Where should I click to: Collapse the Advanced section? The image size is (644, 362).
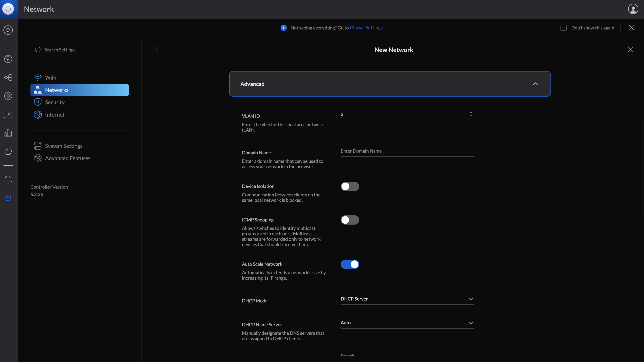(x=535, y=84)
